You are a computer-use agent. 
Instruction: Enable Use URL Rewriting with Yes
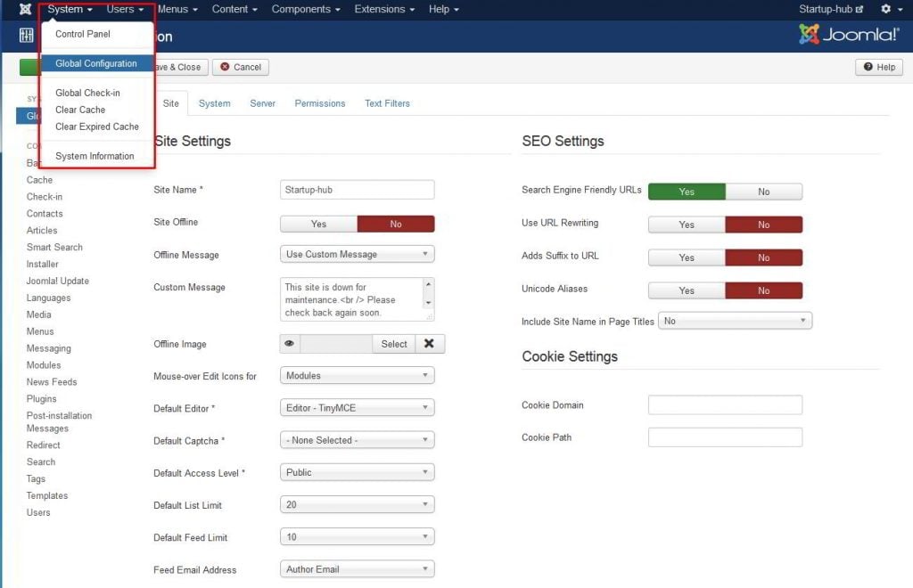[x=686, y=225]
